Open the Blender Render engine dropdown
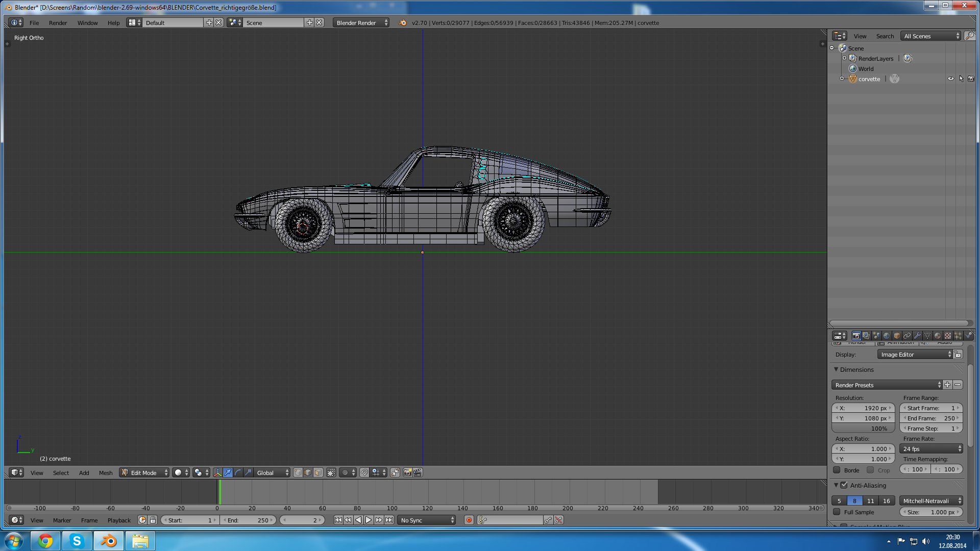This screenshot has height=551, width=980. 361,22
